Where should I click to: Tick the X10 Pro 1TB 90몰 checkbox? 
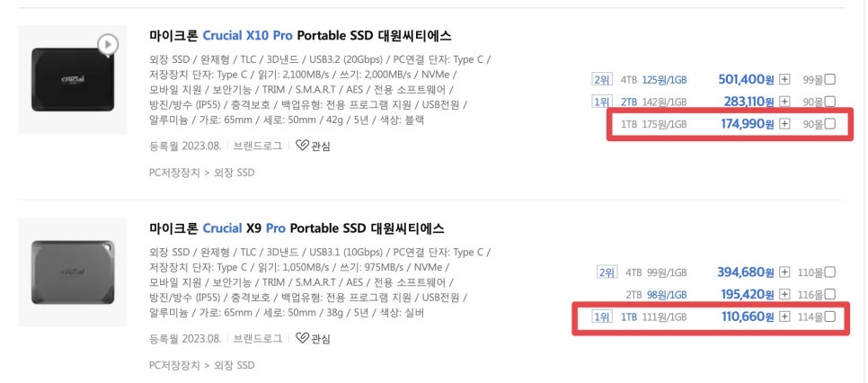click(x=829, y=124)
